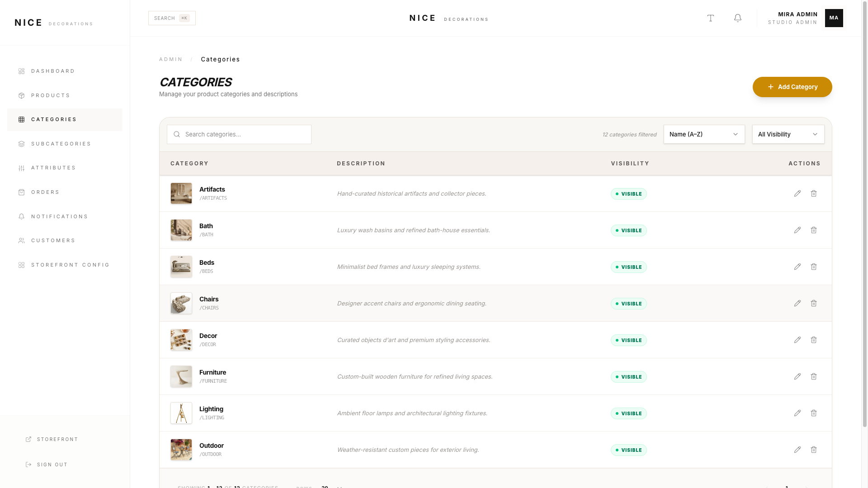The image size is (868, 488).
Task: Click the Outdoor category thumbnail
Action: 181,450
